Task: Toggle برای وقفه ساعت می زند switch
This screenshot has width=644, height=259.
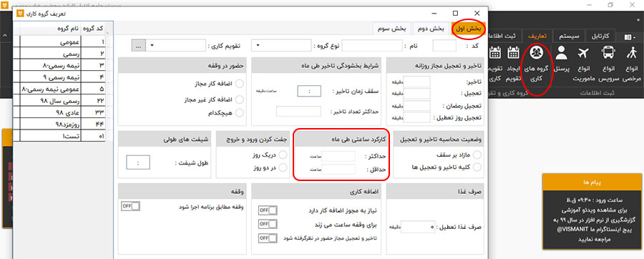Action: click(268, 224)
